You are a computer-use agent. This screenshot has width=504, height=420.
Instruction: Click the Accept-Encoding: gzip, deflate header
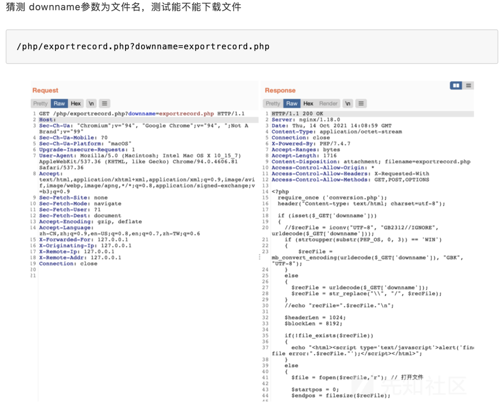91,222
